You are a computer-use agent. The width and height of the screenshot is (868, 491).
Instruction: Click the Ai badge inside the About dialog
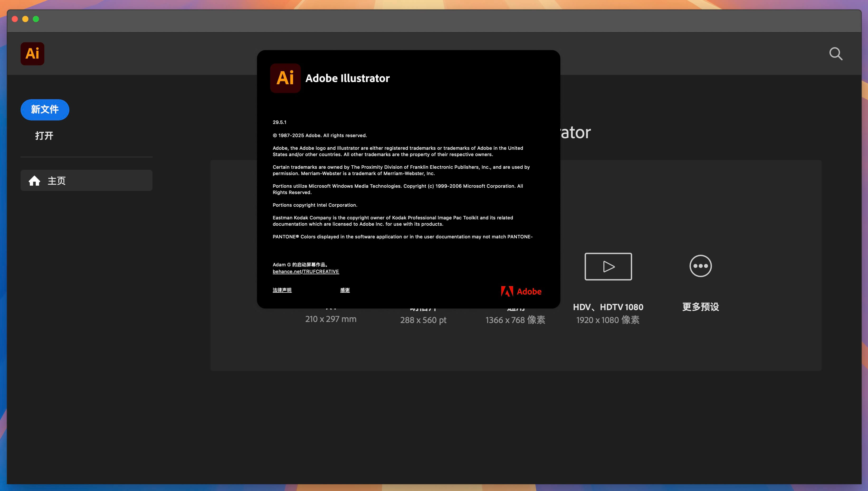pos(285,78)
